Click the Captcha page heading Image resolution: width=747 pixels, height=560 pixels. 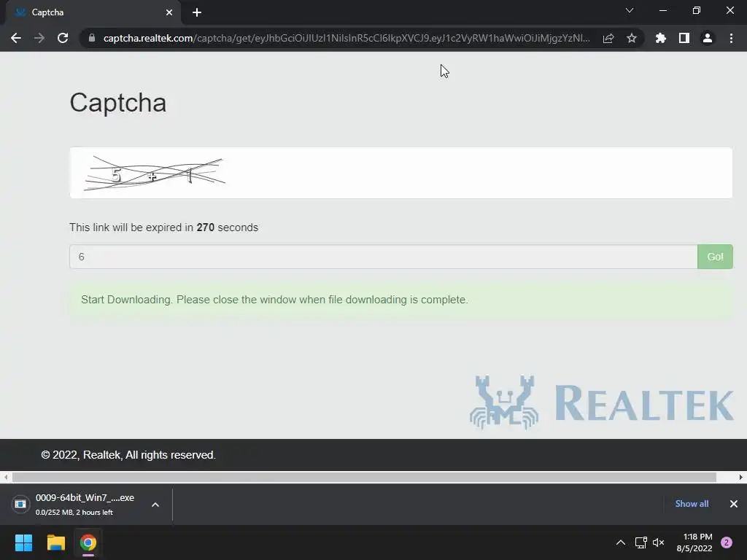pyautogui.click(x=118, y=103)
